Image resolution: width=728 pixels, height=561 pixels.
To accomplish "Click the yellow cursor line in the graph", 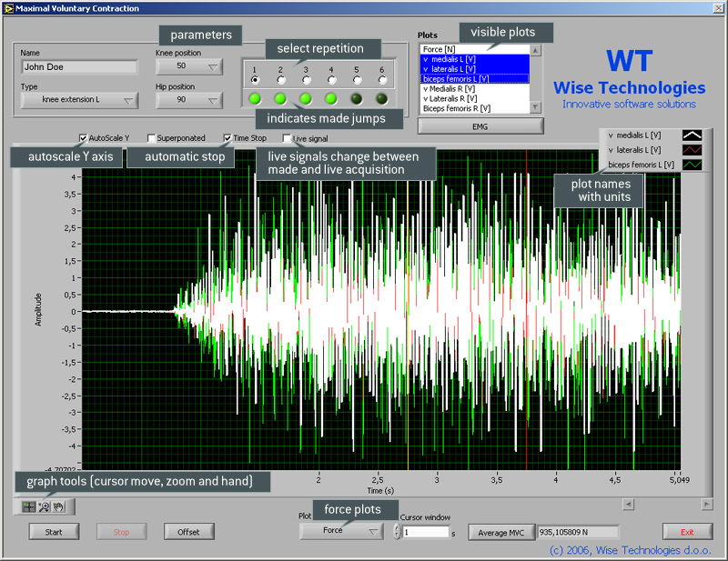I will 408,325.
